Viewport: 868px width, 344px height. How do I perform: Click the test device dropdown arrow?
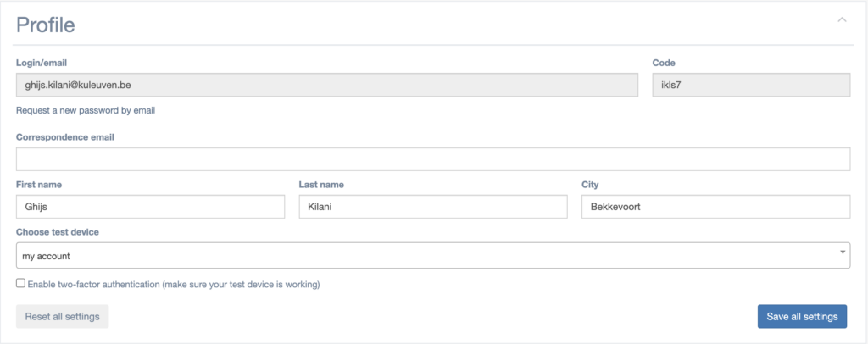(842, 252)
